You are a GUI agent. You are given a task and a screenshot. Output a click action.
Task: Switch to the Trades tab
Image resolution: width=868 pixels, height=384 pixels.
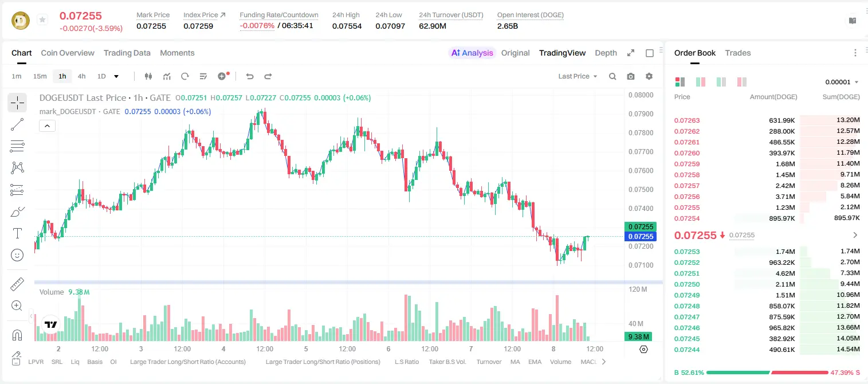pos(738,53)
